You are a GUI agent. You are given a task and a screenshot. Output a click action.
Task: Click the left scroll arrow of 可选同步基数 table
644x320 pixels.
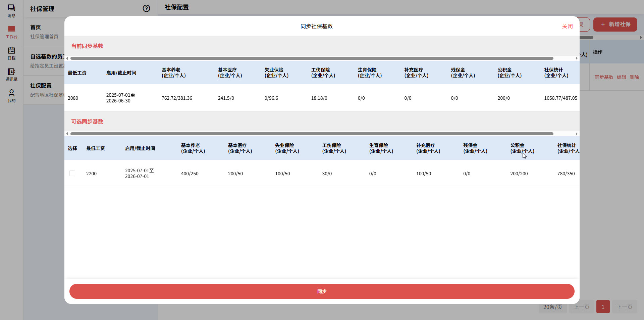click(67, 134)
